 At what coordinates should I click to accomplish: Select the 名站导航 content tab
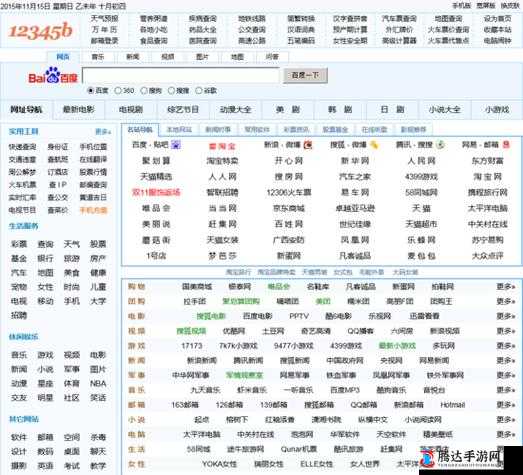140,129
